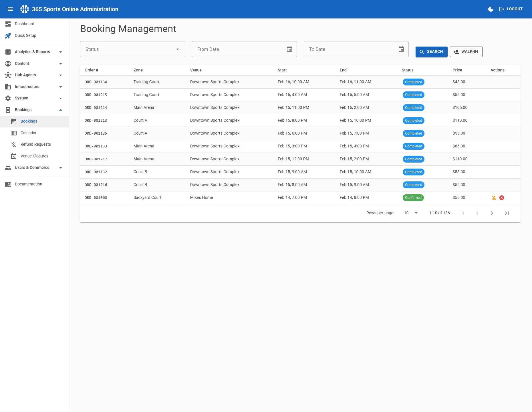Screen dimensions: 532x412
Task: Click the Feb 15, 11:00 PM start cell
Action: click(x=293, y=108)
